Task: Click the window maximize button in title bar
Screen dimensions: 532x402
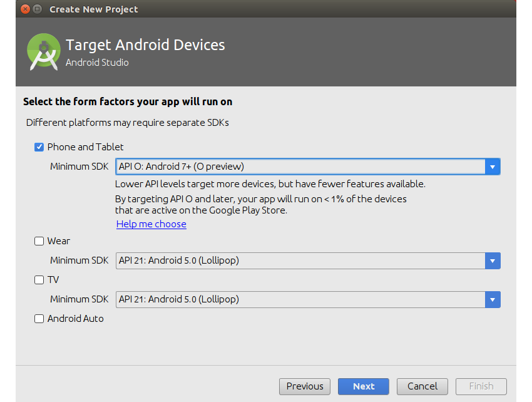Action: (x=38, y=9)
